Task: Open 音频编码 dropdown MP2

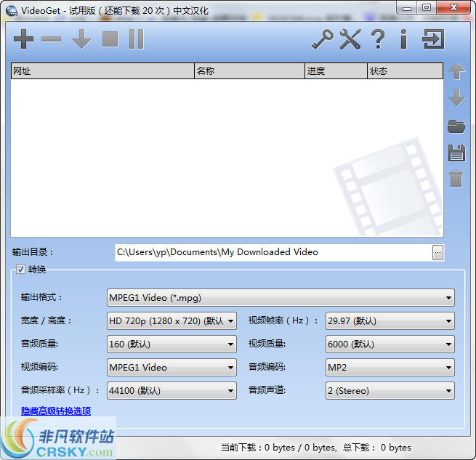Action: pos(390,368)
